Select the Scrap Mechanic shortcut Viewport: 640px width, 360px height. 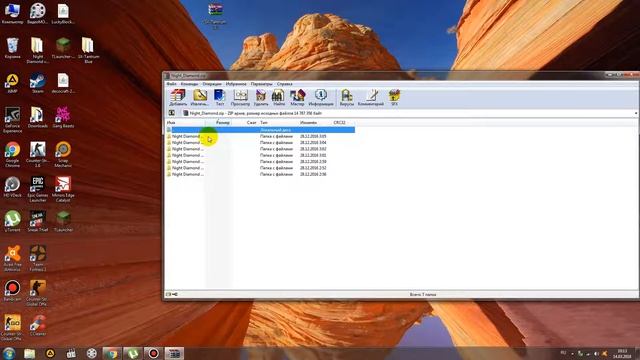click(63, 155)
